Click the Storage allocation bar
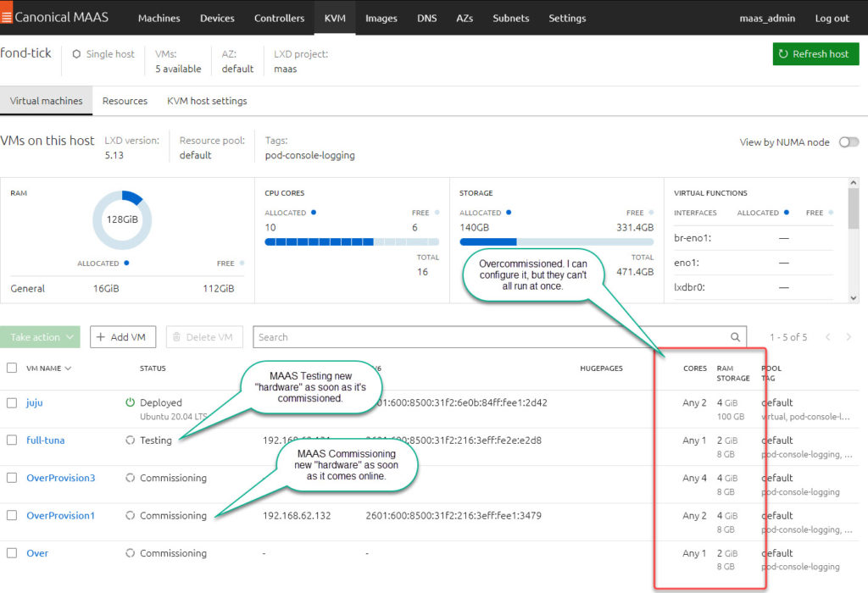The height and width of the screenshot is (593, 868). point(556,241)
